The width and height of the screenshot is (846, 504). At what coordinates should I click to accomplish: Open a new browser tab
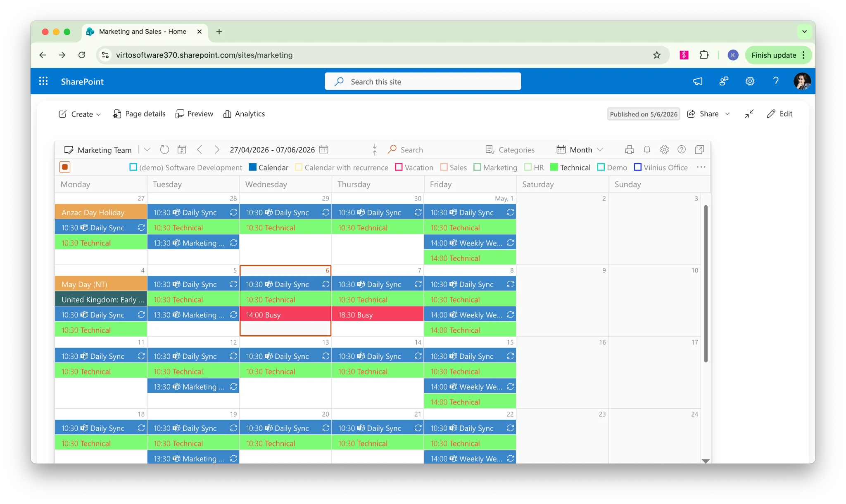click(219, 31)
